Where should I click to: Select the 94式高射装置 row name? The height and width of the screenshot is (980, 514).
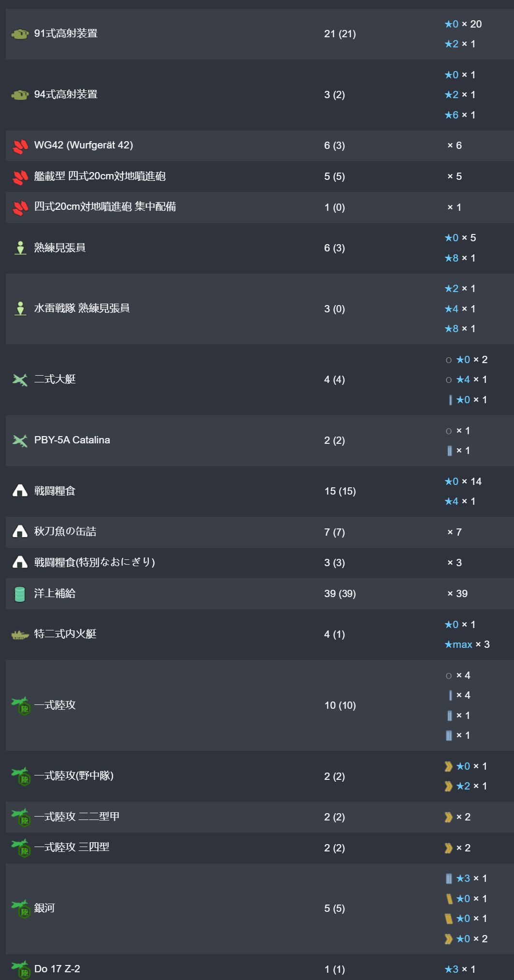click(66, 94)
